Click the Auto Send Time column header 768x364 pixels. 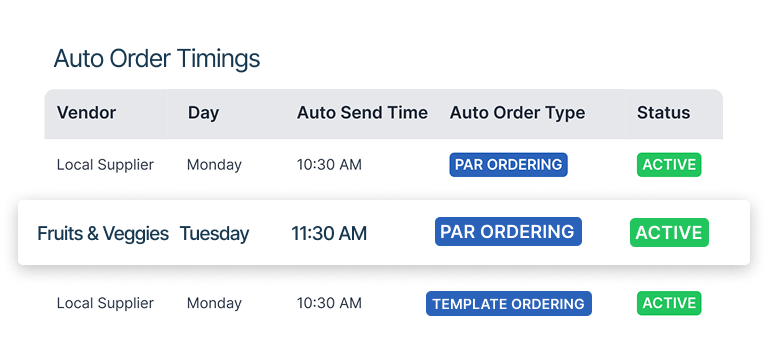coord(362,113)
